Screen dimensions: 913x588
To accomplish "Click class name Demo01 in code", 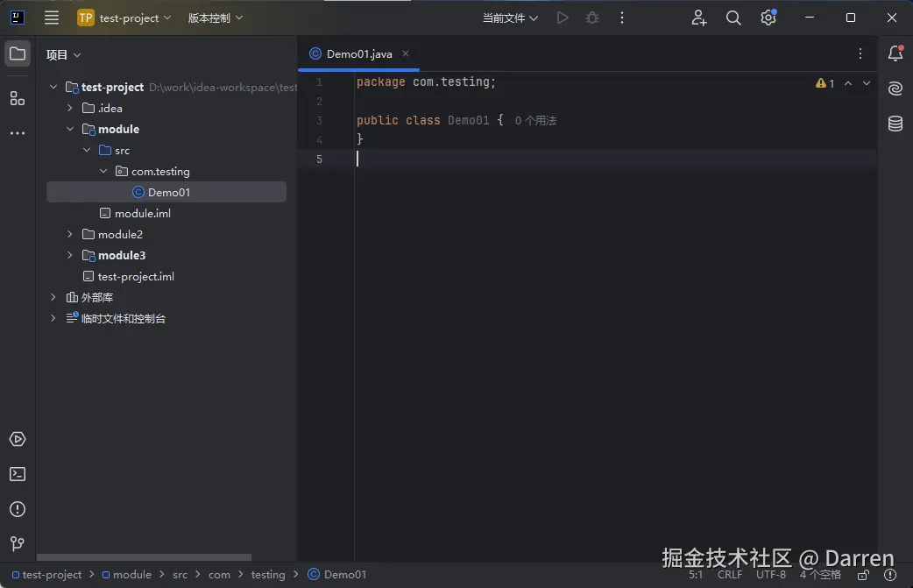I will (x=468, y=121).
